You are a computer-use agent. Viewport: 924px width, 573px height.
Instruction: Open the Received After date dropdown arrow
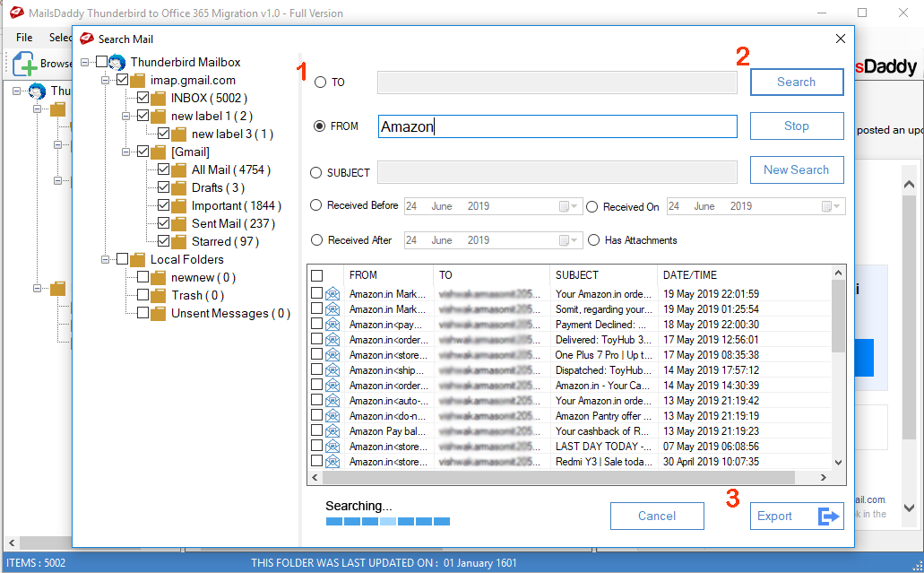point(574,240)
